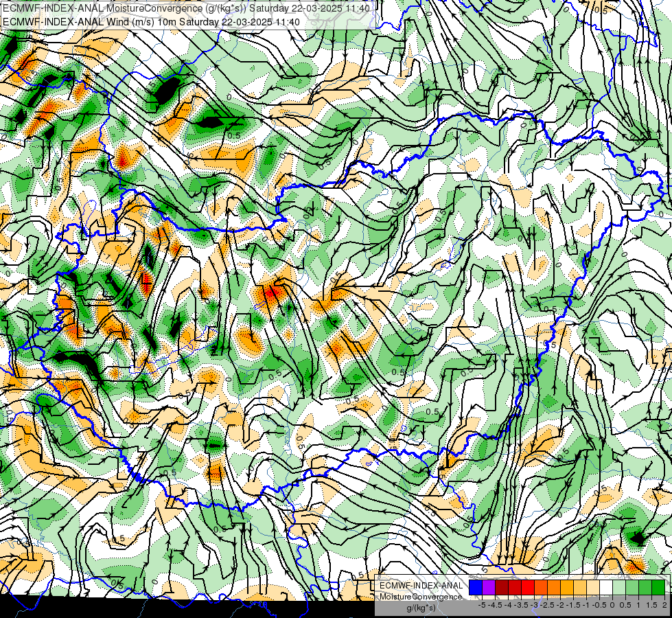
Task: Pick the darkest green legend swatch
Action: pyautogui.click(x=659, y=587)
